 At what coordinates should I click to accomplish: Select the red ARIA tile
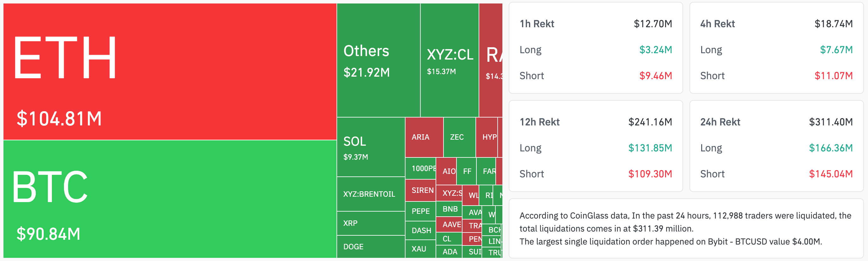coord(424,137)
